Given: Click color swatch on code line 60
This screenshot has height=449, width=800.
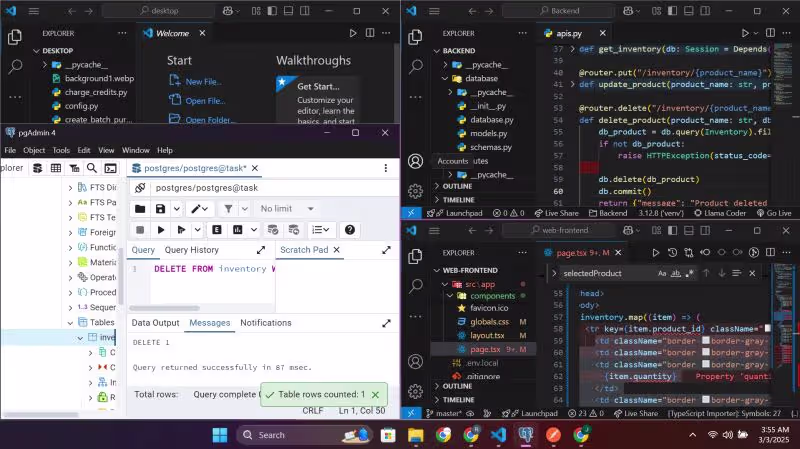Looking at the screenshot, I should coord(706,352).
